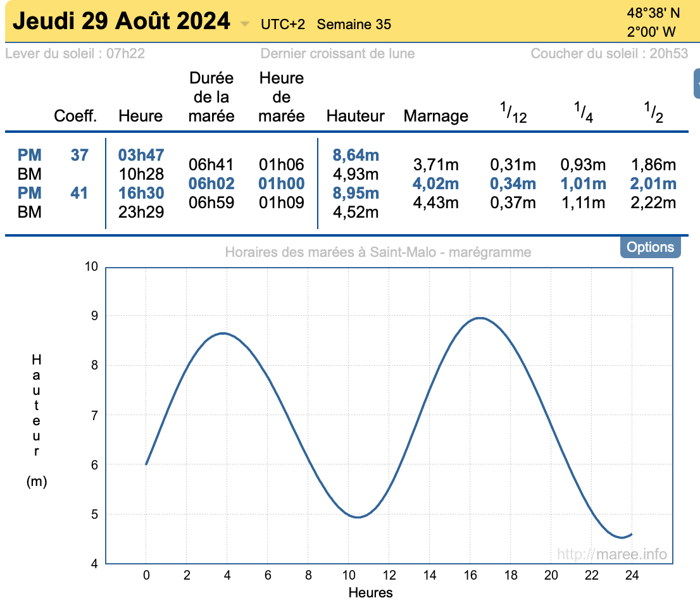Image resolution: width=700 pixels, height=610 pixels.
Task: Click the 23h29 low tide time
Action: [141, 212]
